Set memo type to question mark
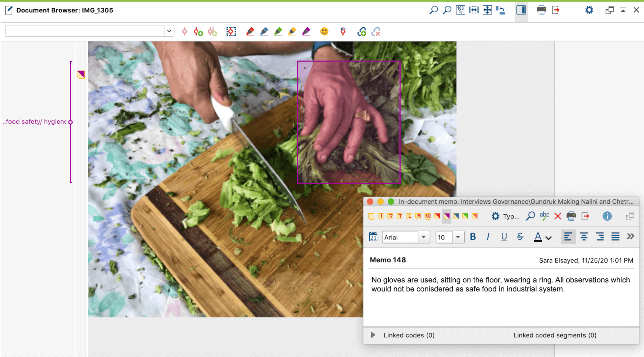This screenshot has width=644, height=357. coord(390,216)
